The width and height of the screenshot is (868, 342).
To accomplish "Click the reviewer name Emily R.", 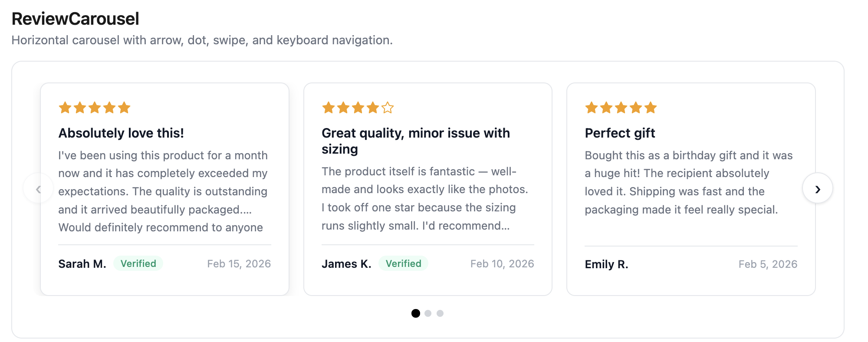I will pos(606,263).
